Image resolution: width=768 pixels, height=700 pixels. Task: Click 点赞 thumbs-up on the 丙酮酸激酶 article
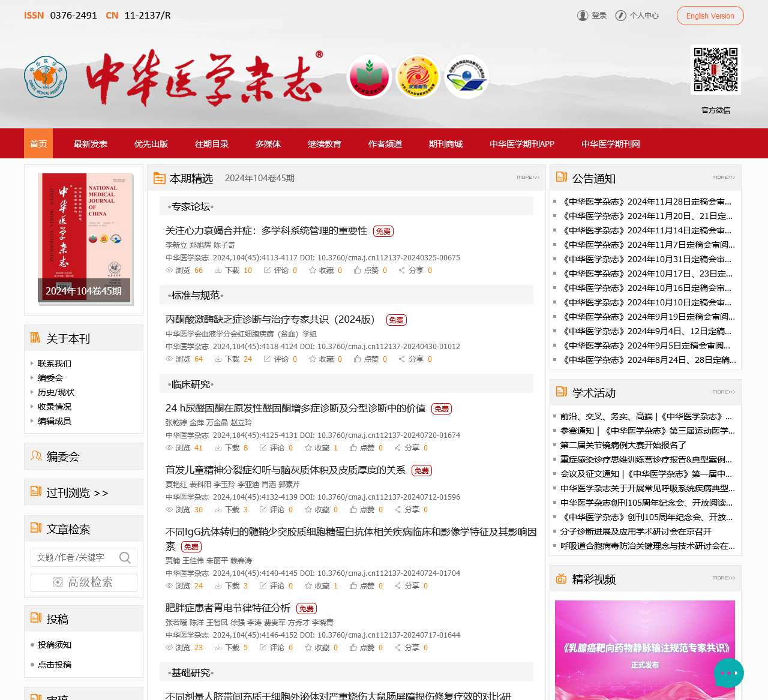coord(358,359)
